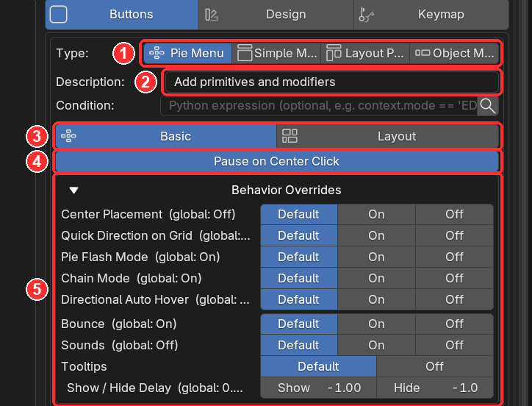Click the Behavior Overrides heading text
The height and width of the screenshot is (406, 532).
pyautogui.click(x=287, y=190)
